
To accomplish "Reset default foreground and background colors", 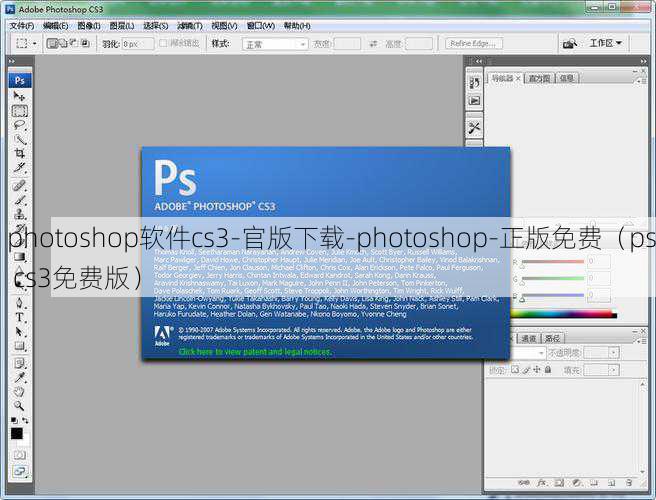I will [x=14, y=420].
